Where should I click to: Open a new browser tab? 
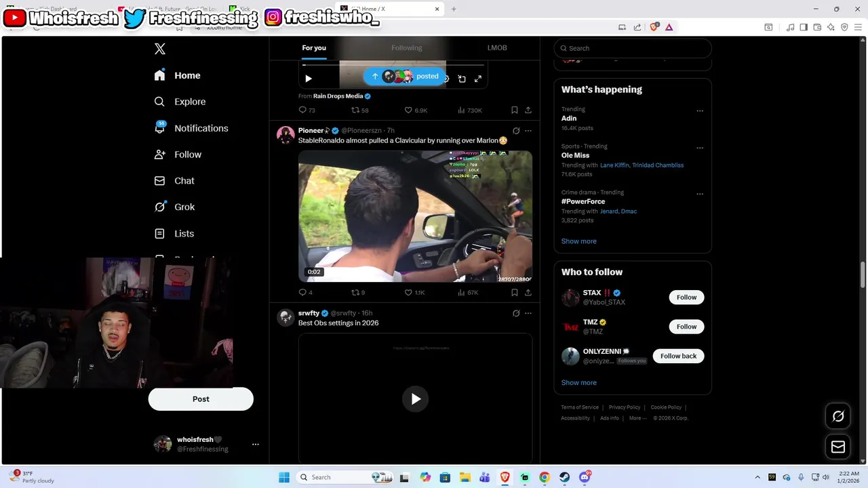click(x=454, y=9)
